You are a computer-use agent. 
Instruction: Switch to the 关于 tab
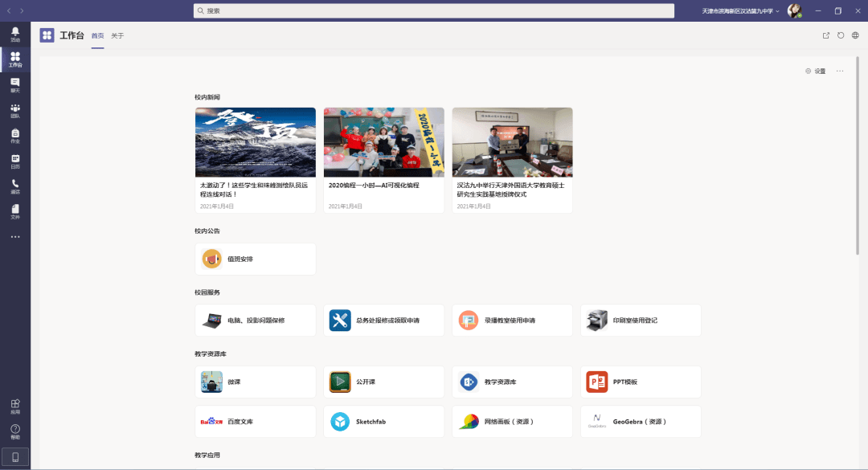point(117,36)
